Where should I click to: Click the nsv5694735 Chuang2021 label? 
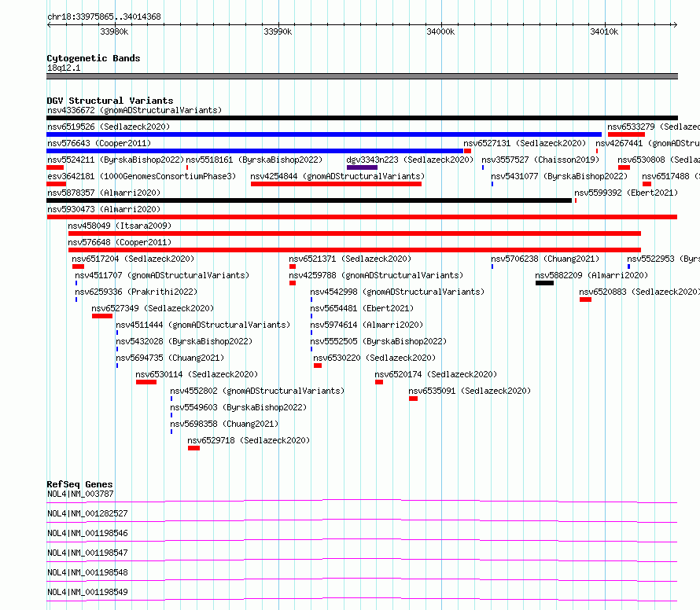coord(170,358)
